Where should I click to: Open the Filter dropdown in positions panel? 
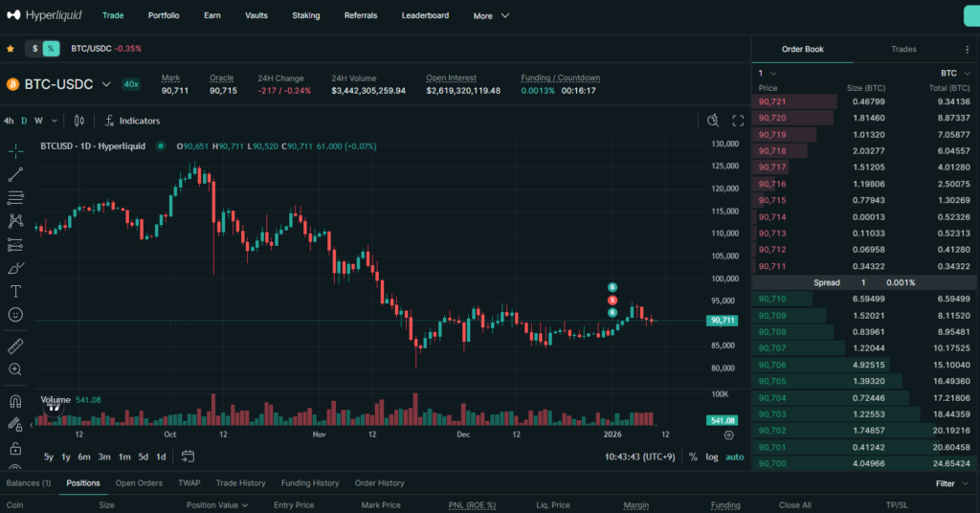(x=949, y=483)
